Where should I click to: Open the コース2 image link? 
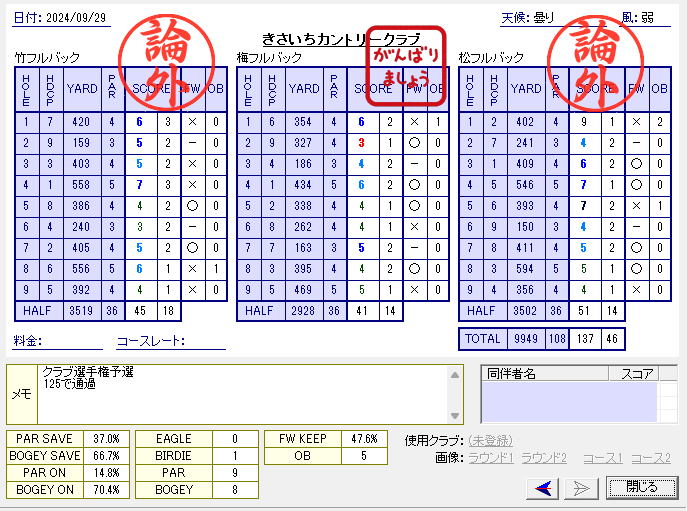pos(651,458)
